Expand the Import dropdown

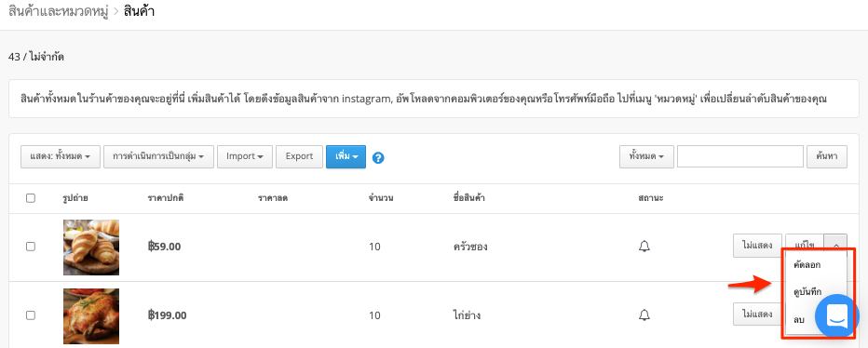coord(245,156)
